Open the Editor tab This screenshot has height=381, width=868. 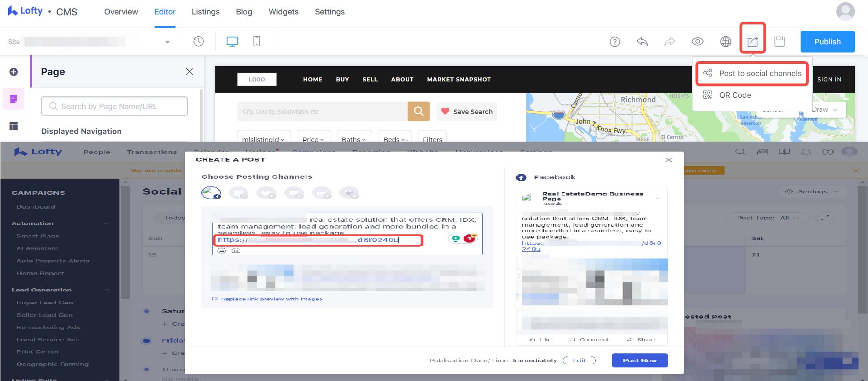[x=165, y=12]
